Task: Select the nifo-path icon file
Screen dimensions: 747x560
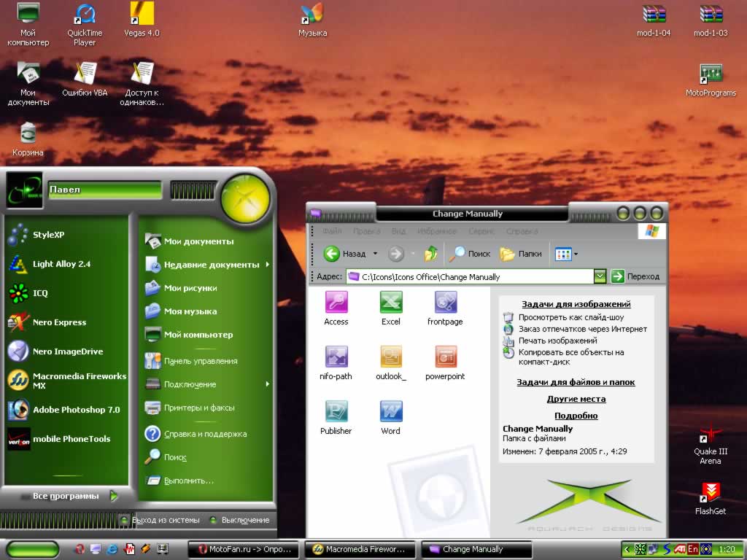Action: pyautogui.click(x=336, y=363)
